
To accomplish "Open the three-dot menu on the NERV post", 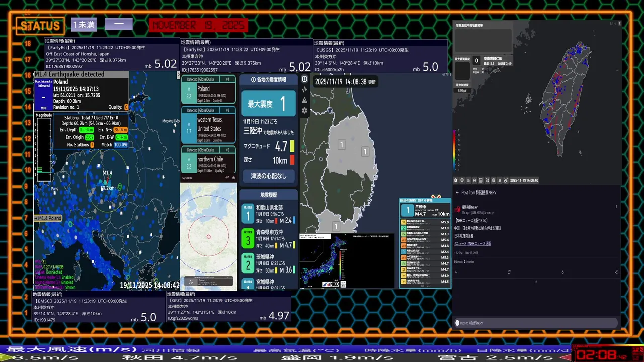I will [616, 207].
